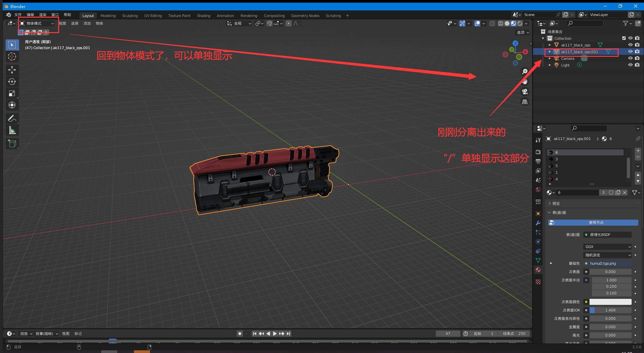Select the Rotate tool in left toolbar

click(12, 82)
